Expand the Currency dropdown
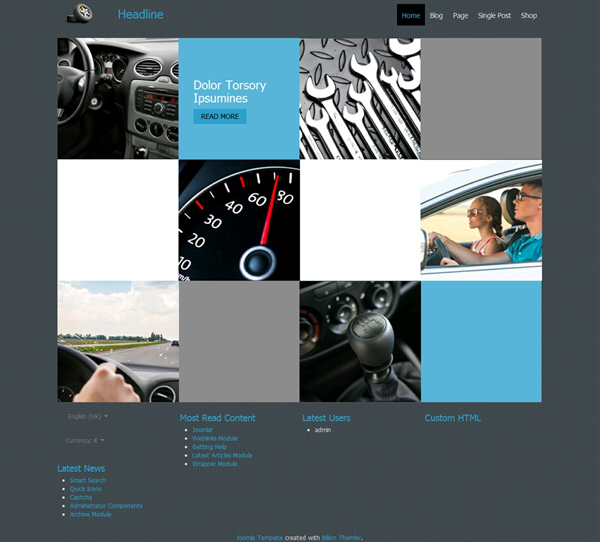 [x=85, y=440]
